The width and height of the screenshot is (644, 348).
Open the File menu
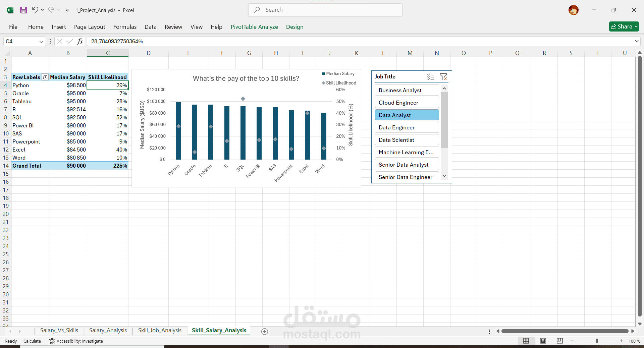point(13,27)
